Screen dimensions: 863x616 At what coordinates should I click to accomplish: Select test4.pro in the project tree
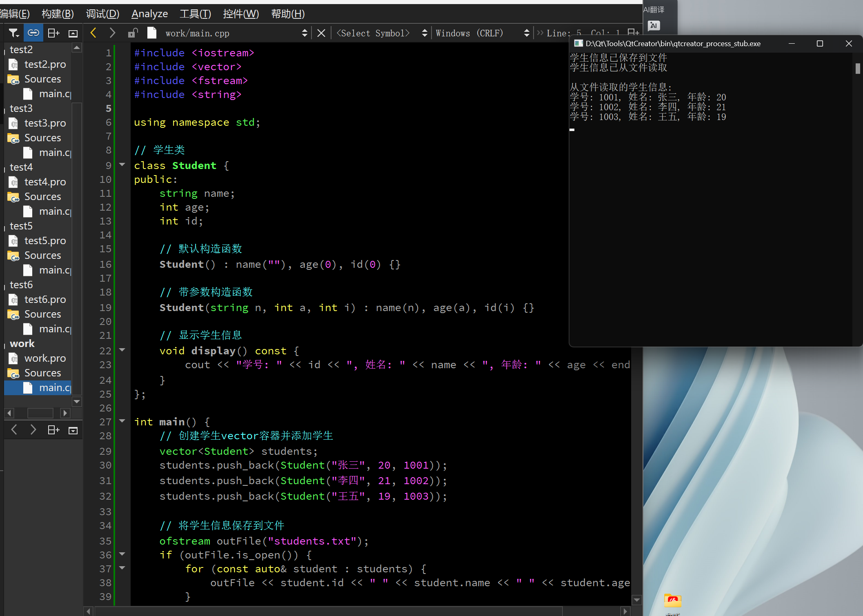pos(45,182)
